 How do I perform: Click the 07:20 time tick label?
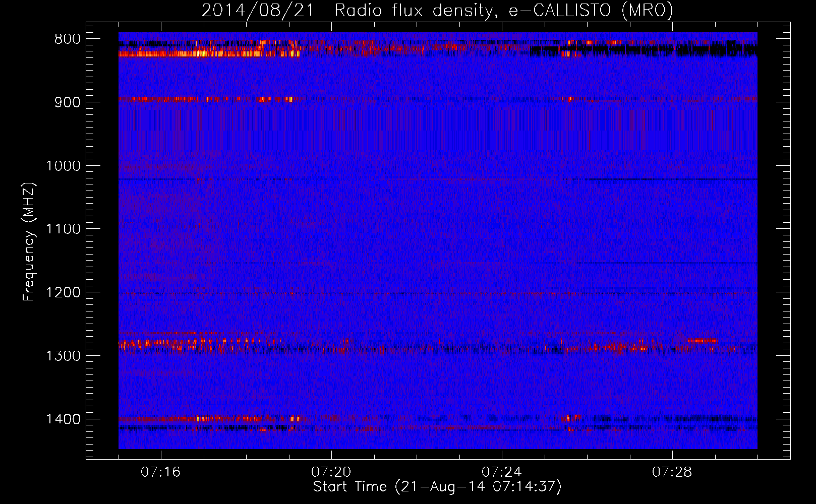pos(331,472)
